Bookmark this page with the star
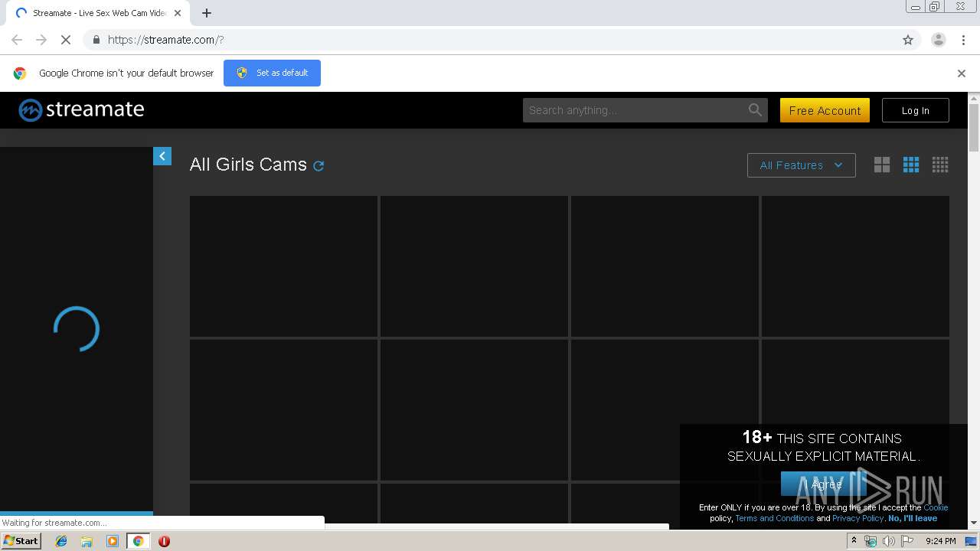980x551 pixels. tap(908, 40)
